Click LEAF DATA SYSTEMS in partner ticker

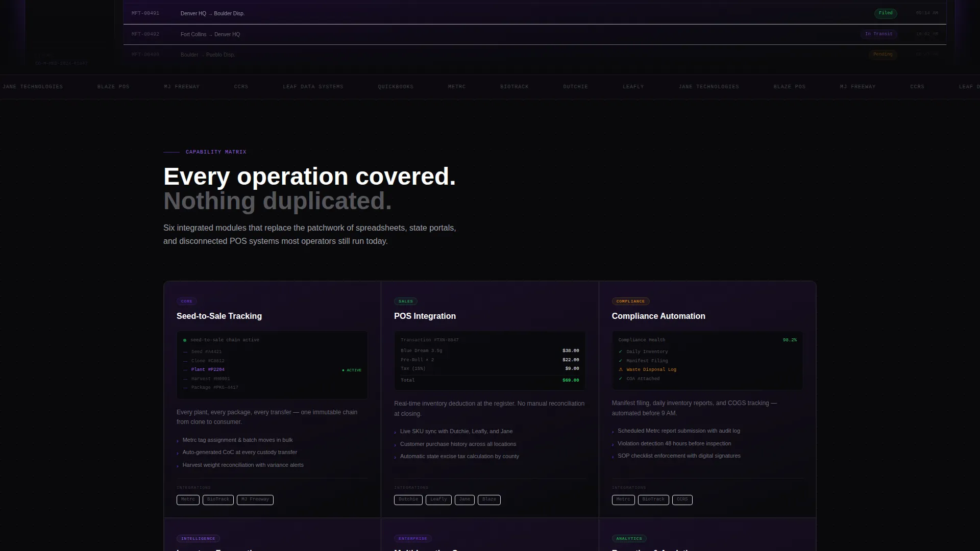tap(313, 87)
